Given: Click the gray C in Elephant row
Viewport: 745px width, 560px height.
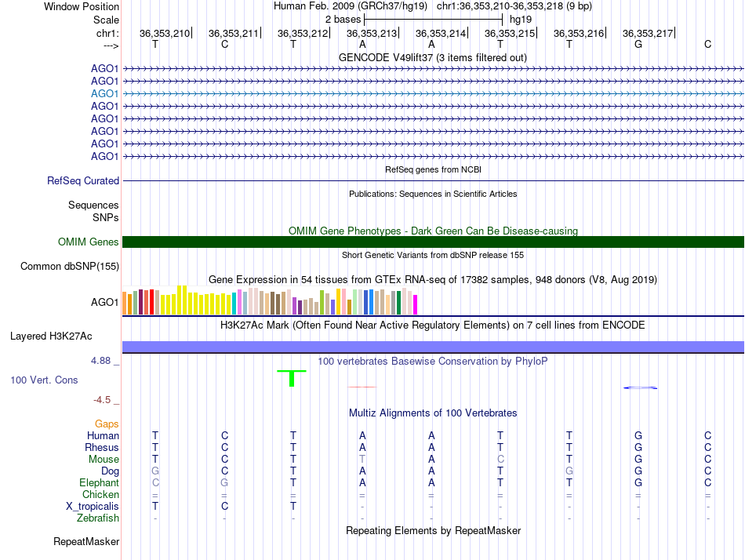Looking at the screenshot, I should pos(155,482).
